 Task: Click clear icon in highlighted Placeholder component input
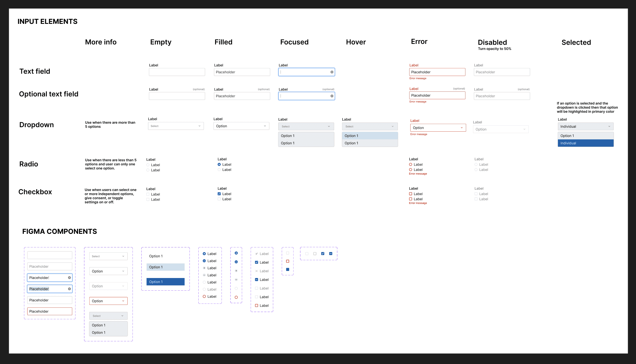click(x=70, y=289)
